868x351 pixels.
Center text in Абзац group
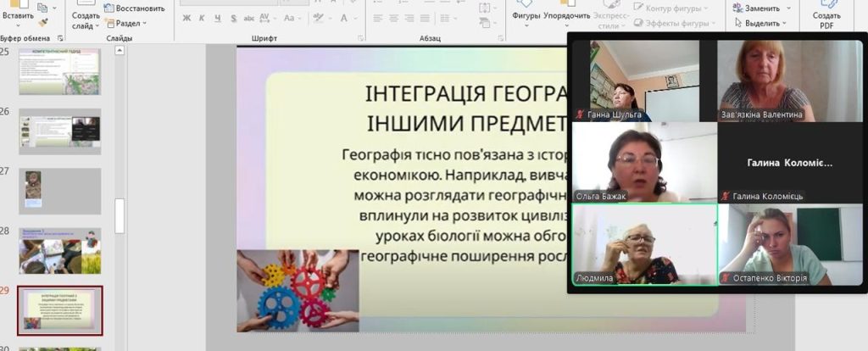[x=393, y=19]
